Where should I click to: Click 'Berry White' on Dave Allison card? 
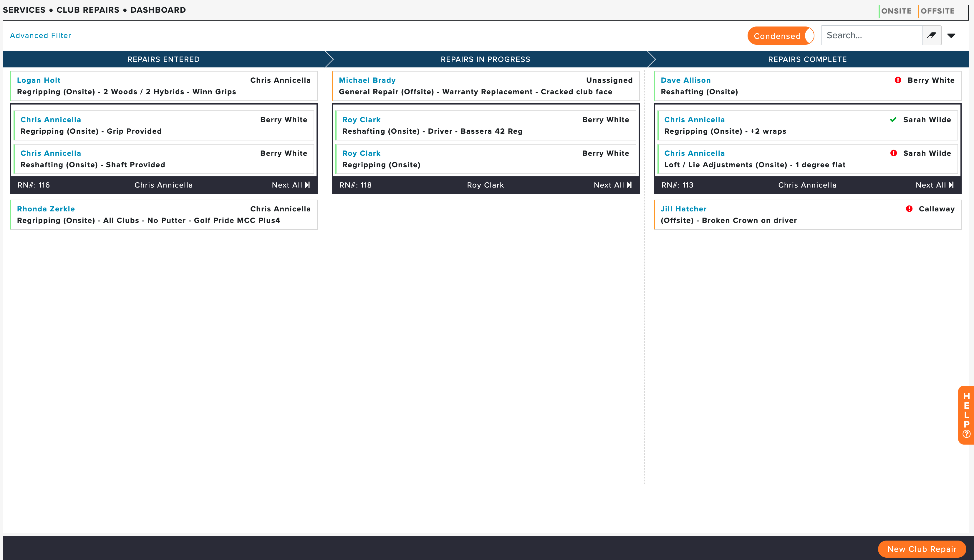tap(931, 80)
